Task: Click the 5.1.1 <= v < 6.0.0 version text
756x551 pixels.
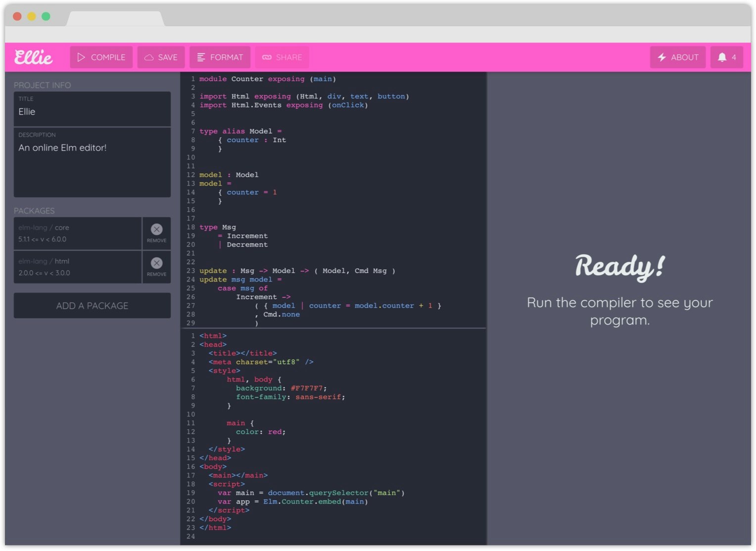Action: click(43, 239)
